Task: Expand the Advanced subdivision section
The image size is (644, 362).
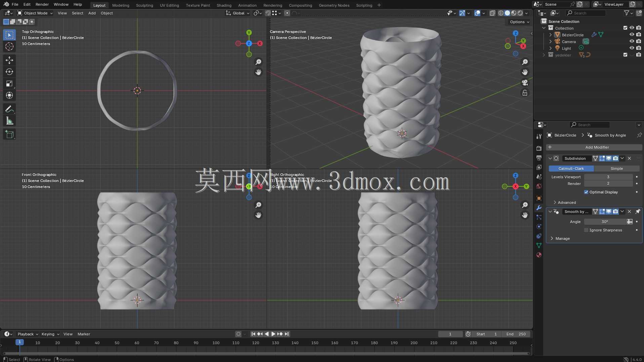Action: coord(565,203)
